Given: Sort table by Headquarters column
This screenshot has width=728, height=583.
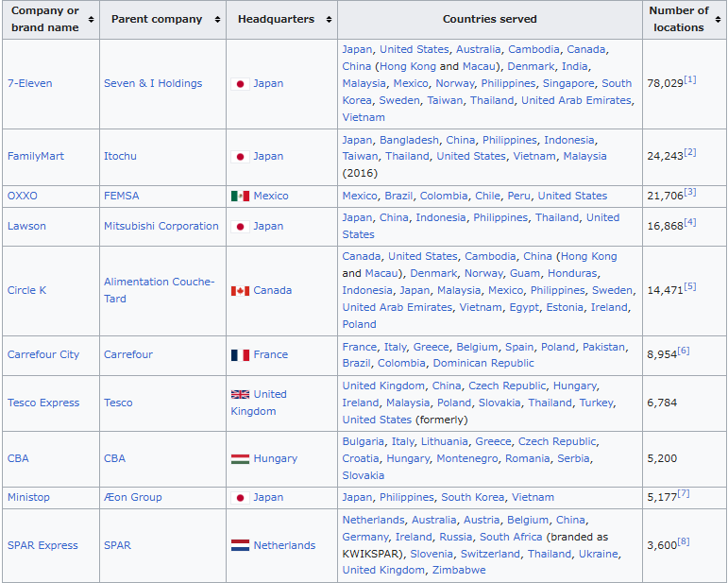Looking at the screenshot, I should pos(329,19).
